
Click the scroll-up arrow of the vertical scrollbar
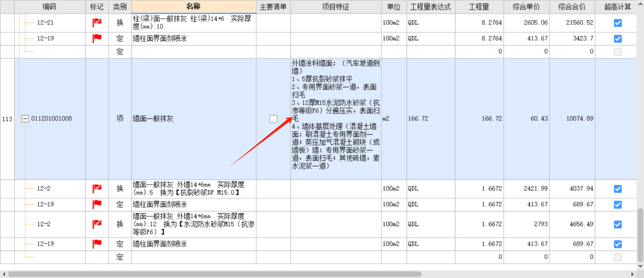(640, 4)
